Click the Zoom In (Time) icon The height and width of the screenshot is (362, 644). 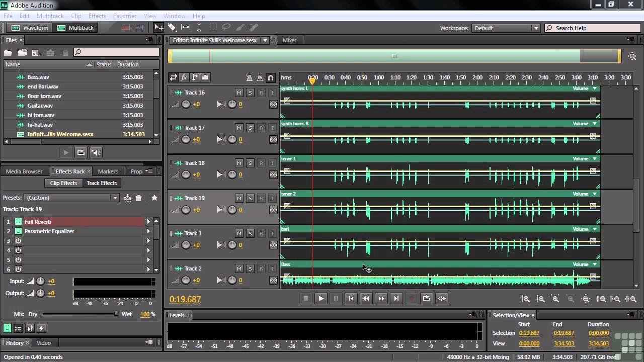[556, 299]
